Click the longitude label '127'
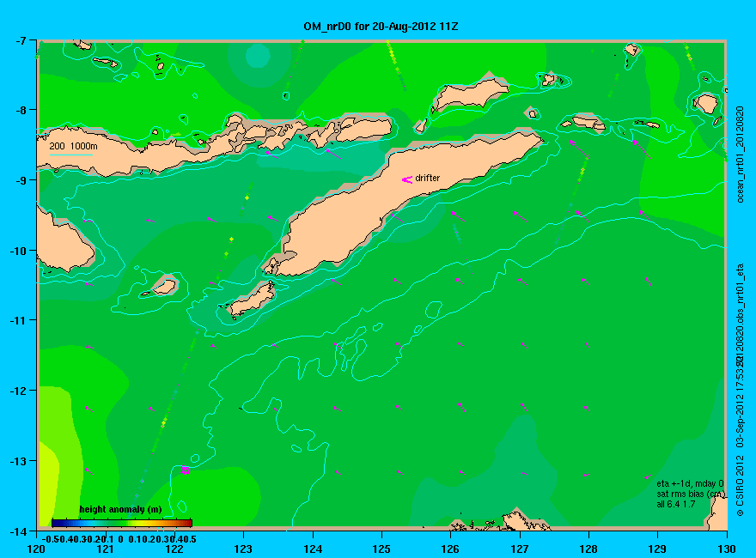The height and width of the screenshot is (558, 756). click(x=520, y=549)
